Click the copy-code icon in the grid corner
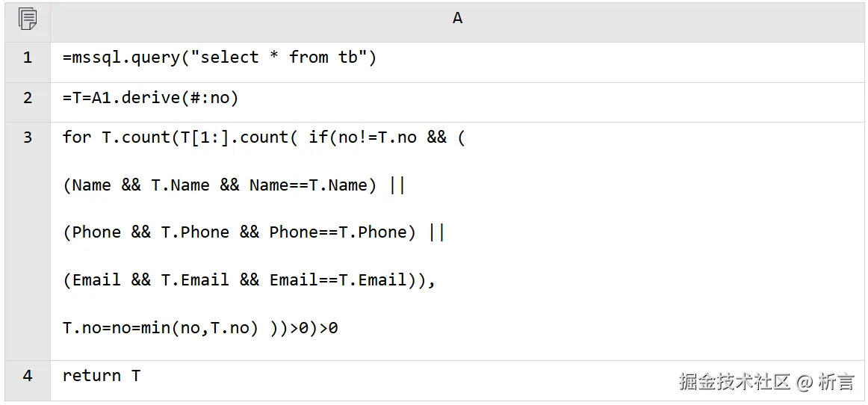The image size is (868, 405). [x=28, y=19]
